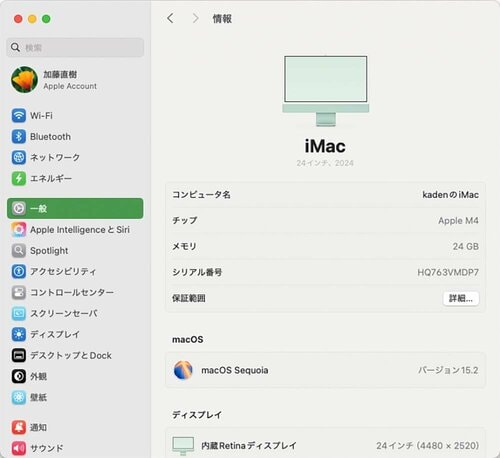The width and height of the screenshot is (500, 458).
Task: Click the スクリーンセーバ icon
Action: point(19,313)
